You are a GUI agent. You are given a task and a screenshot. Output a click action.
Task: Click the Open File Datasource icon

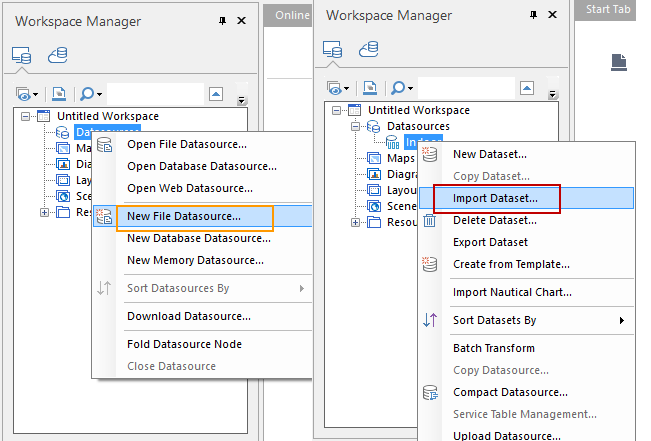click(x=105, y=144)
